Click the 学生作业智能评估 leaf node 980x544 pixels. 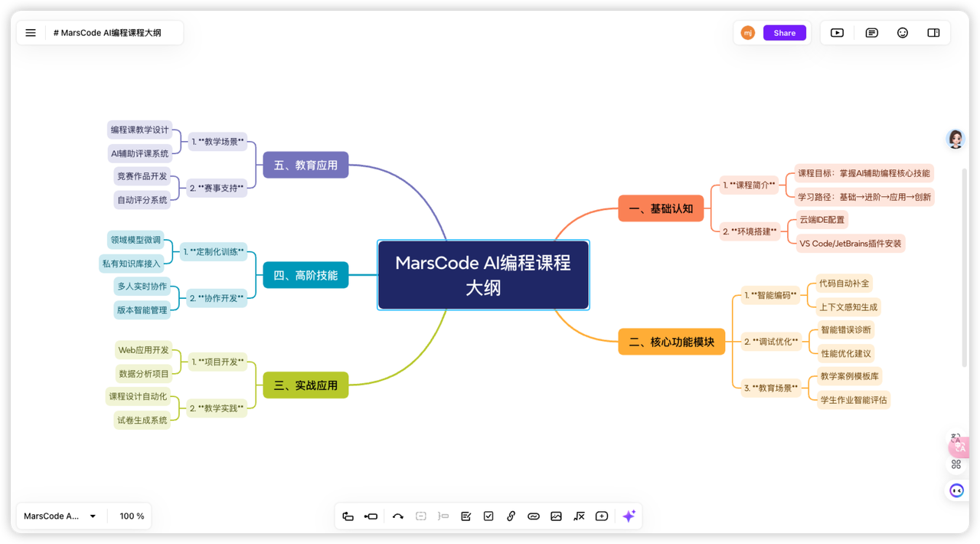pos(854,400)
